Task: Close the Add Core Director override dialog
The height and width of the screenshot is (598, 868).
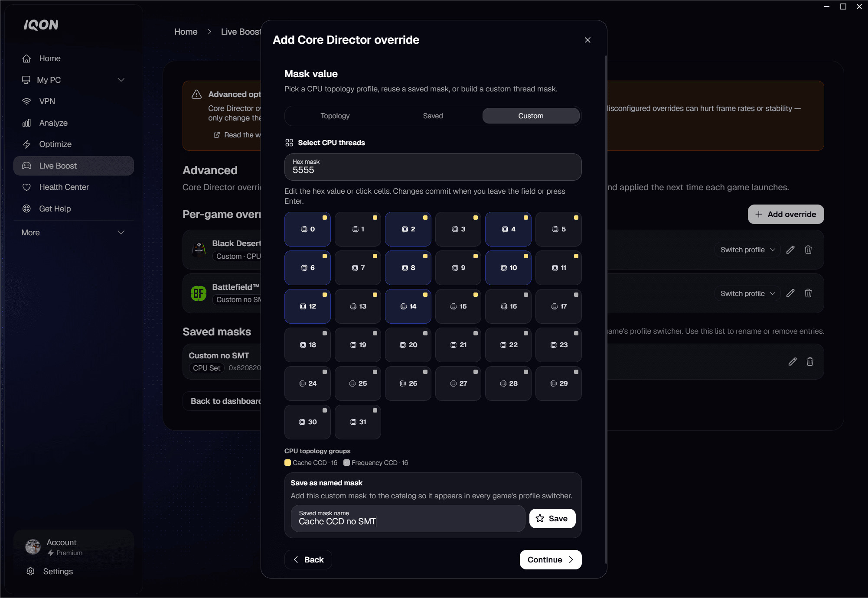Action: point(587,40)
